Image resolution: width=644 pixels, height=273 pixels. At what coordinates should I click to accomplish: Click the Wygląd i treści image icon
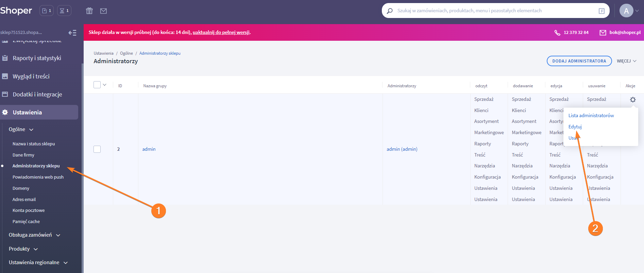(5, 76)
